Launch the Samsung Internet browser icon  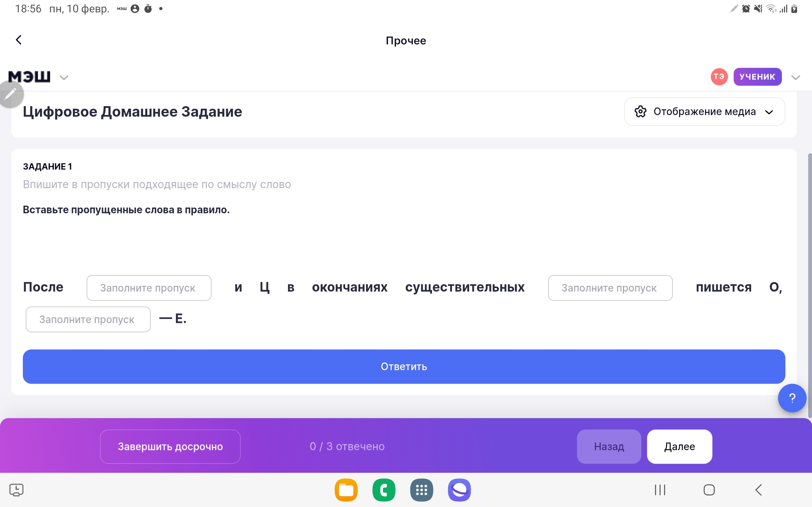(459, 490)
